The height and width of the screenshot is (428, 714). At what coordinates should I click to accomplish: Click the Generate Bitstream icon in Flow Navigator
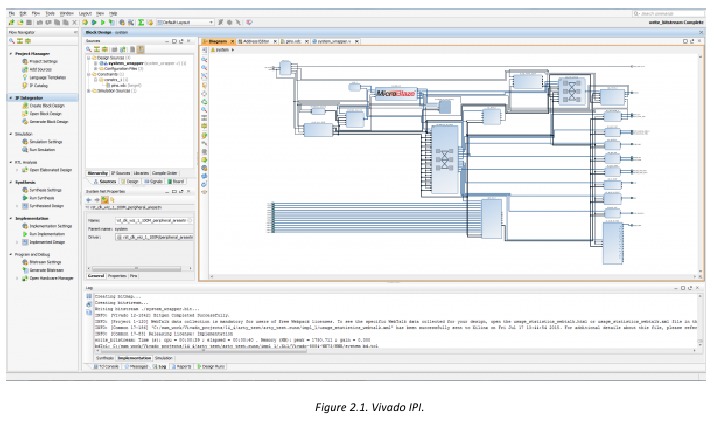point(25,270)
